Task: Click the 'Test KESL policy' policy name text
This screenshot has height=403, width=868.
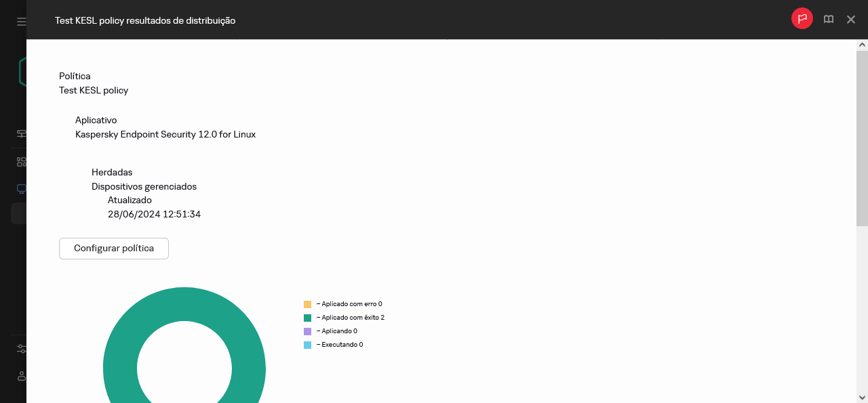Action: point(94,90)
